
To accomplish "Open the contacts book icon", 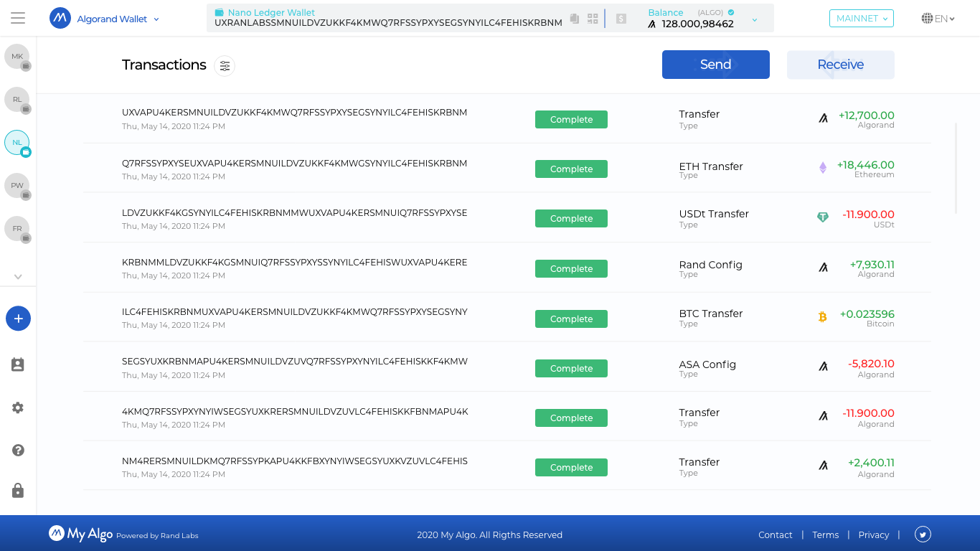I will pyautogui.click(x=18, y=364).
